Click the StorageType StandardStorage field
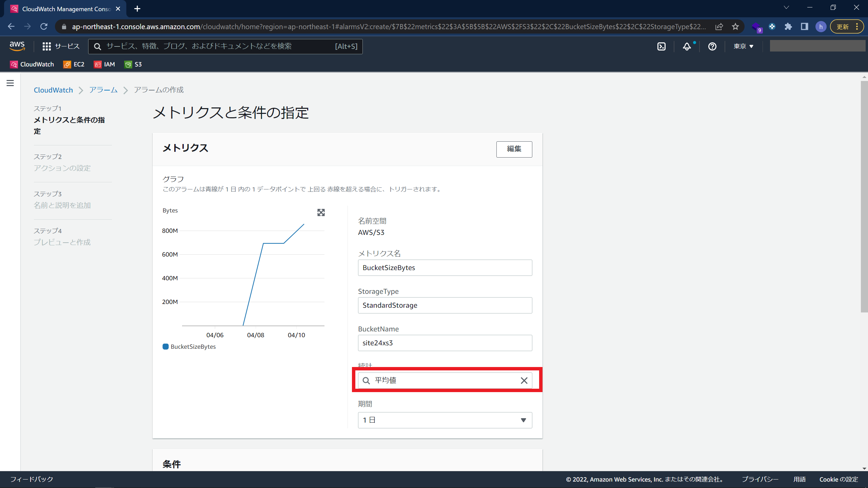The height and width of the screenshot is (488, 868). (445, 305)
